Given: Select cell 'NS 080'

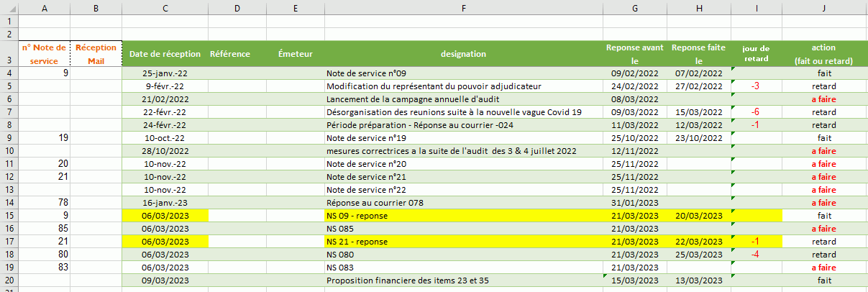Looking at the screenshot, I should [464, 254].
